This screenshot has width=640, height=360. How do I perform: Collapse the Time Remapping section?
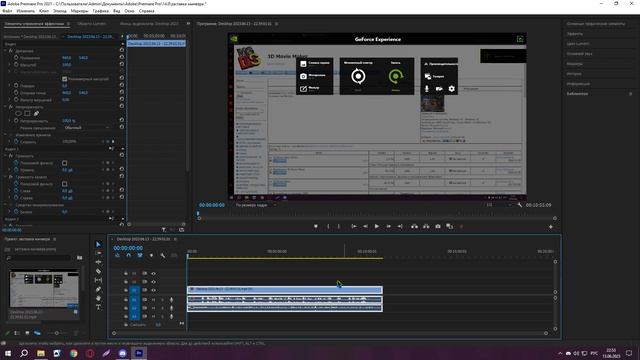(x=6, y=135)
